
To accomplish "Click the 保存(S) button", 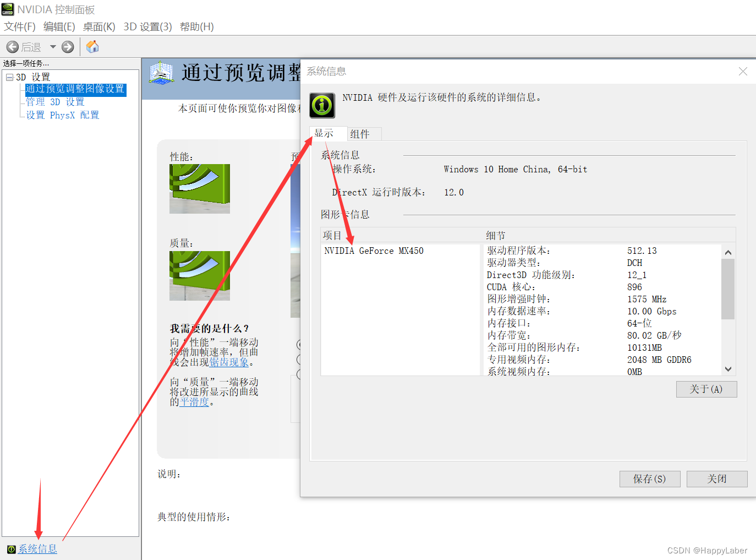I will [x=650, y=479].
